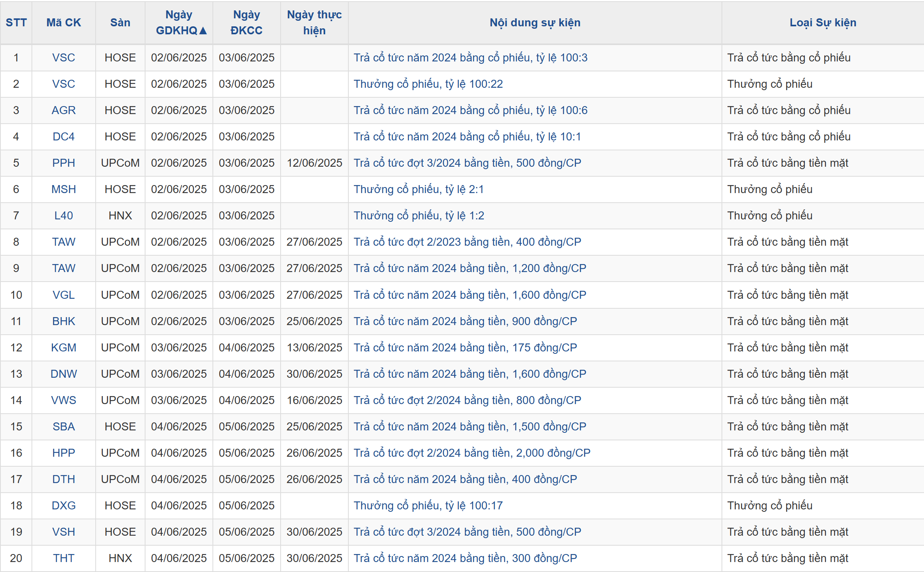Image resolution: width=924 pixels, height=572 pixels.
Task: Select HNX exchange cell in L40 row
Action: 120,215
